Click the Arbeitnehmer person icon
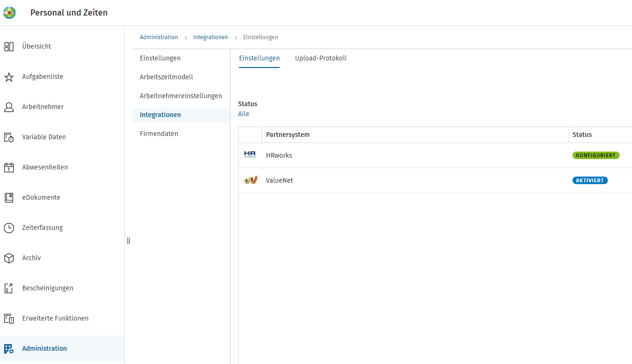Image resolution: width=632 pixels, height=364 pixels. pos(9,107)
